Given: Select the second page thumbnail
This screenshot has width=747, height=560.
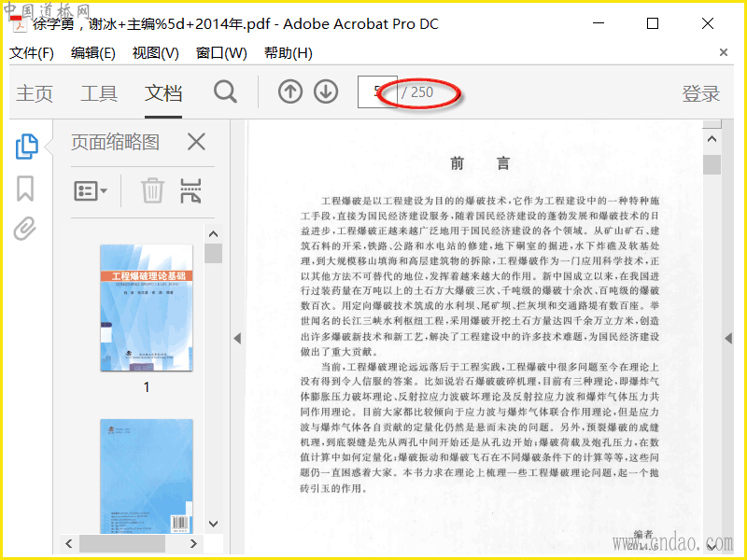Looking at the screenshot, I should (x=147, y=476).
